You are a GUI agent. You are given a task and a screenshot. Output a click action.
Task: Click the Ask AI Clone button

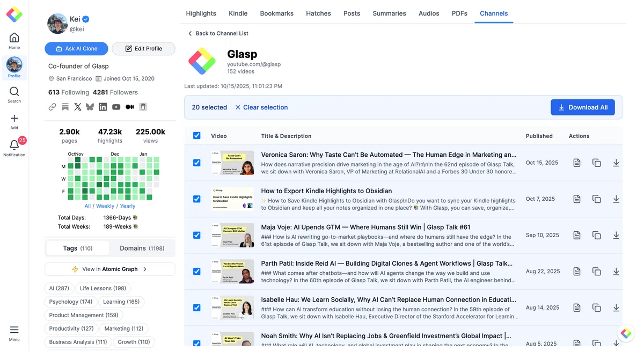77,48
